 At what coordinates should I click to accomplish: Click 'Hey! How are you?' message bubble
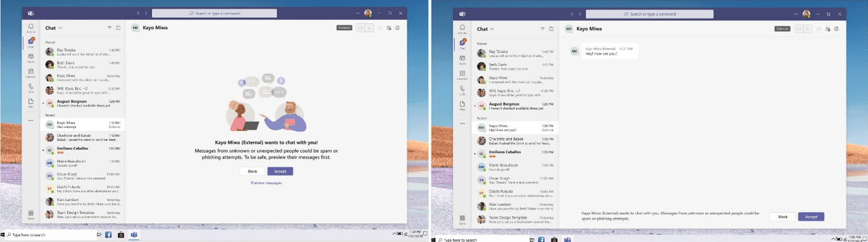click(x=610, y=51)
